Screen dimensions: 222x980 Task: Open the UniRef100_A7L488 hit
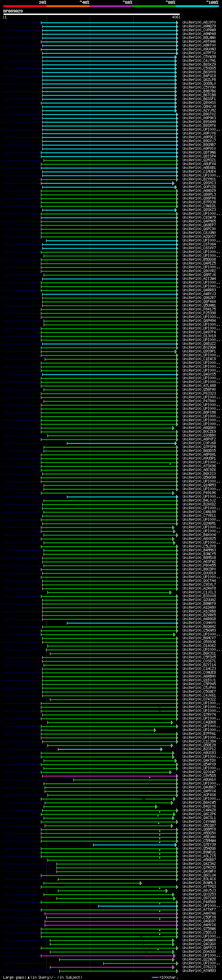pos(199,386)
